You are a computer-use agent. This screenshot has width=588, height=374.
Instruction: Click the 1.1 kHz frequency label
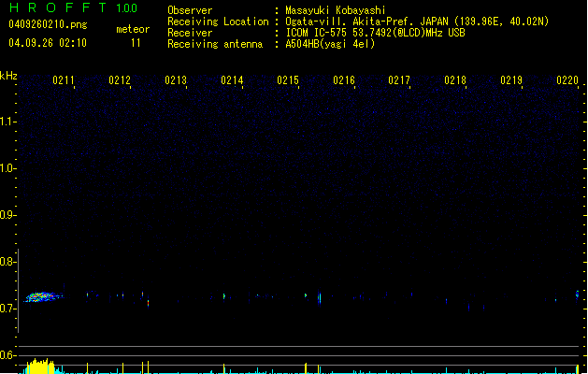7,122
